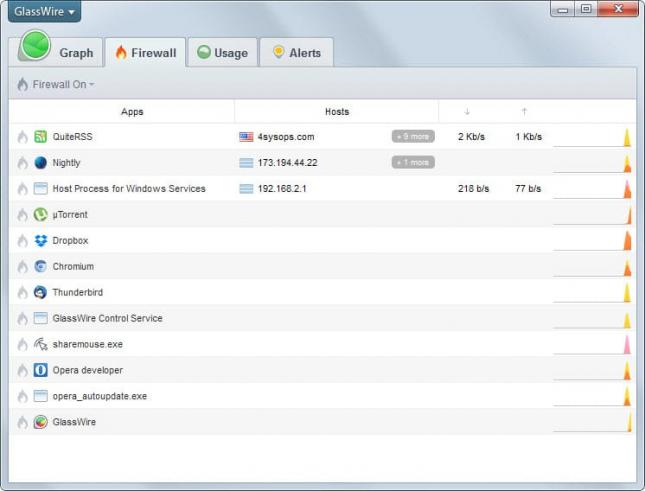Click GlassWire Control Service window icon
This screenshot has height=491, width=645.
(40, 318)
